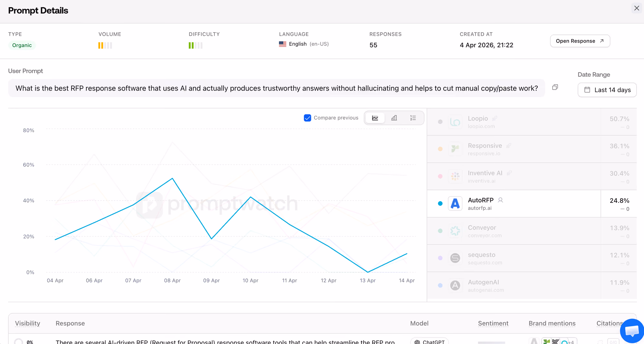This screenshot has width=644, height=344.
Task: Click the ChatGPT model badge
Action: pos(429,341)
